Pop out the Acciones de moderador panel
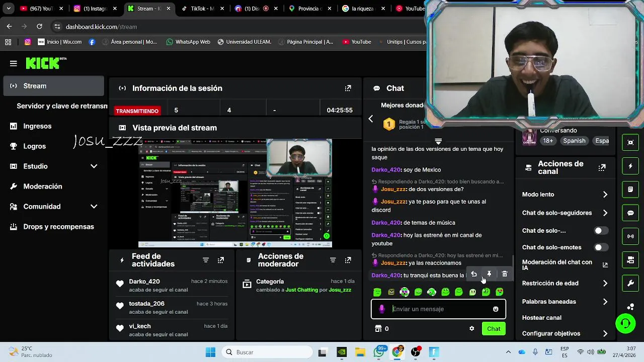 pyautogui.click(x=348, y=260)
